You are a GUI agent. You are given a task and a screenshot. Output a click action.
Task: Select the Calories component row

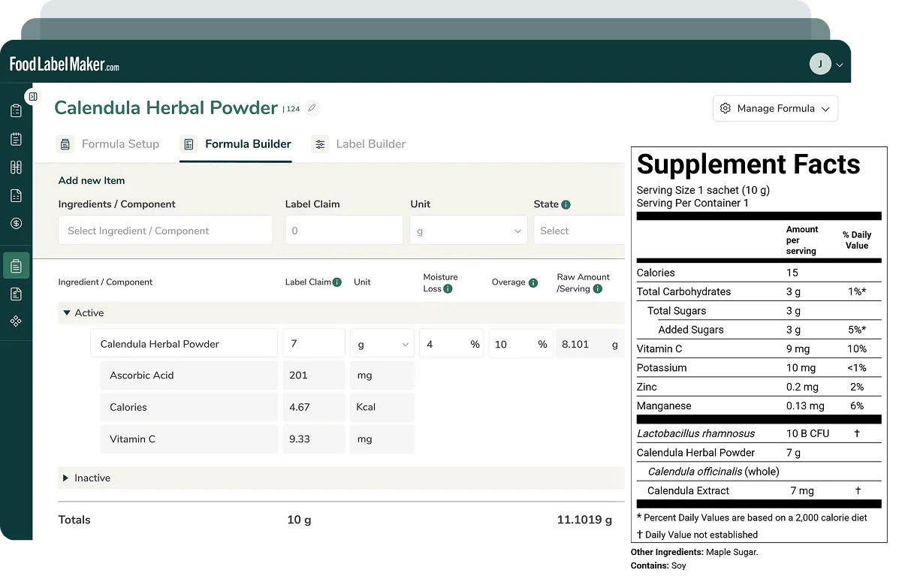189,407
